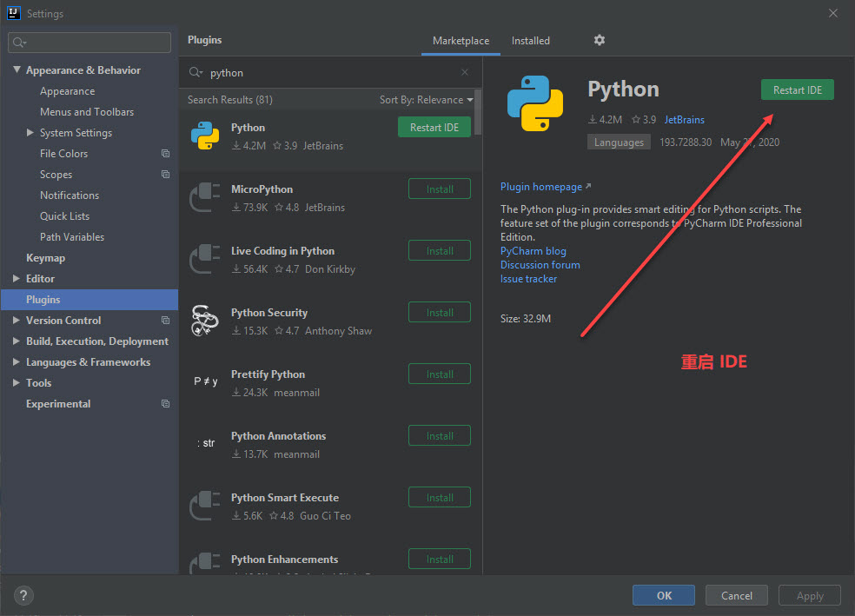Click the Python plugin icon in search results

205,136
